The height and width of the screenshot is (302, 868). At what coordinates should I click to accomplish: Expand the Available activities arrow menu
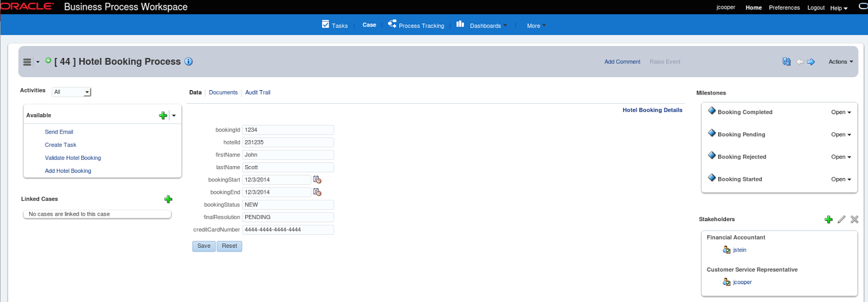pos(174,115)
